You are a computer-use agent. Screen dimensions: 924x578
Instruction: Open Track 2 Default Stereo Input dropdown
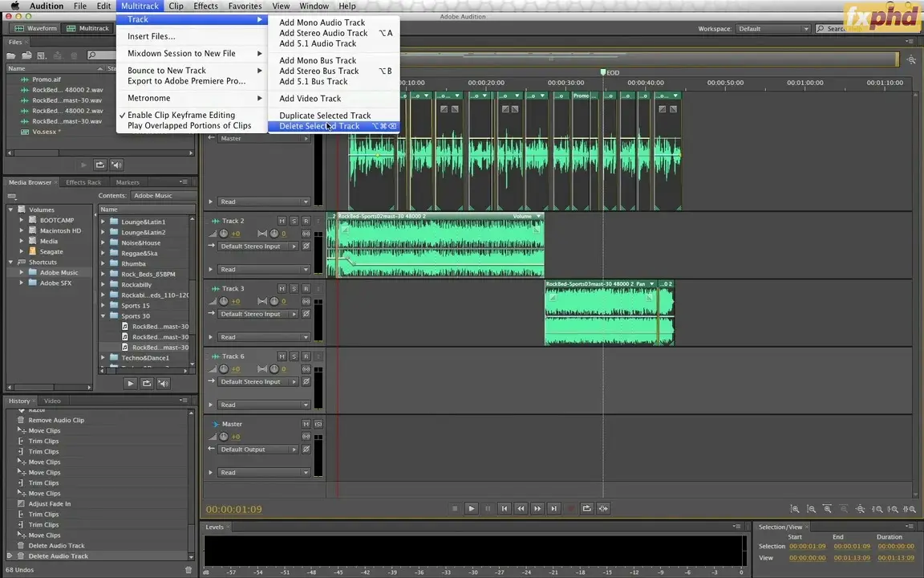(x=257, y=246)
